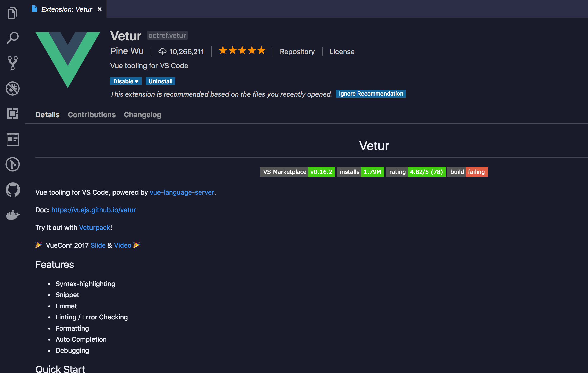Click the build failing badge
Viewport: 588px width, 373px height.
click(x=467, y=172)
